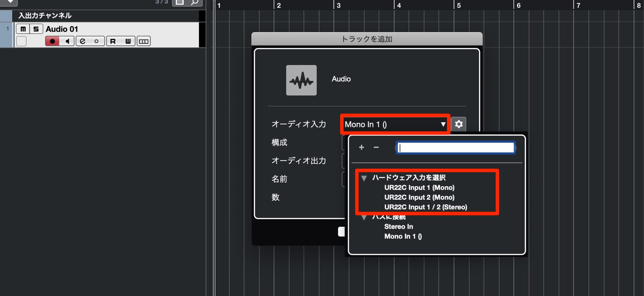Screen dimensions: 644x296
Task: Choose UR22C Input 2 (Mono)
Action: coord(419,197)
